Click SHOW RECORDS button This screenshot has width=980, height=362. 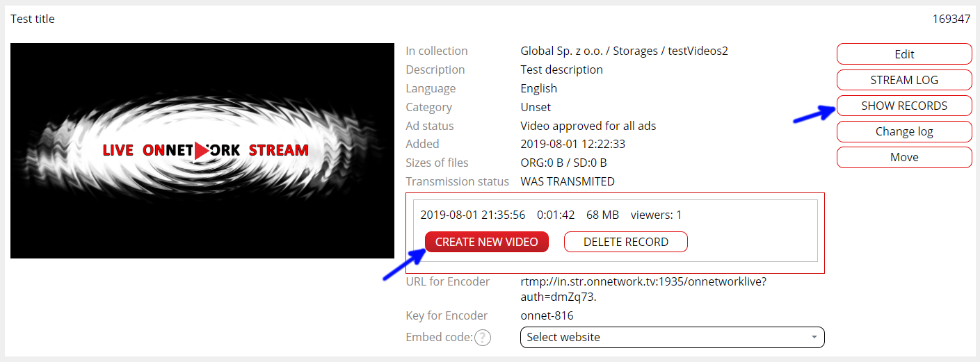(x=904, y=106)
